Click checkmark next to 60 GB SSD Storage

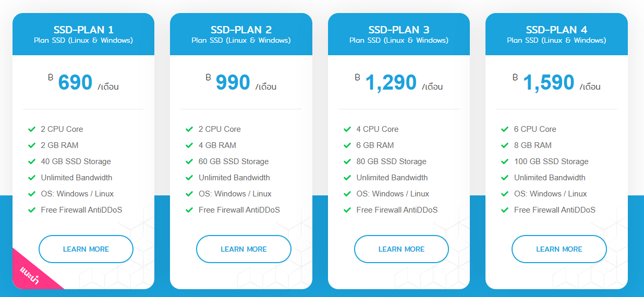(x=189, y=162)
